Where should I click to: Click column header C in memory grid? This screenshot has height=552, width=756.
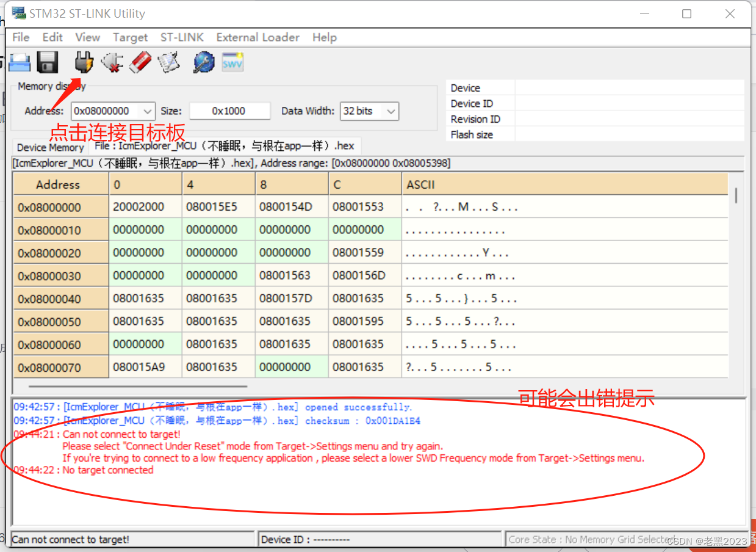[365, 184]
